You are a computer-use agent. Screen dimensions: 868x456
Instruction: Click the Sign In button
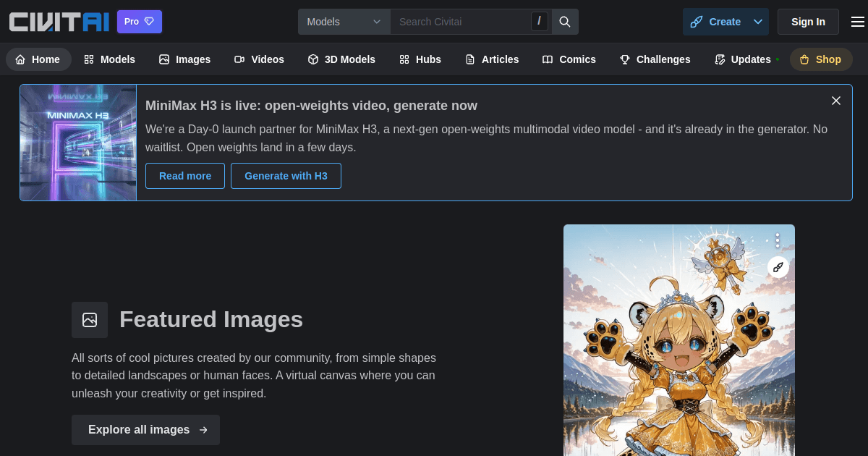808,22
